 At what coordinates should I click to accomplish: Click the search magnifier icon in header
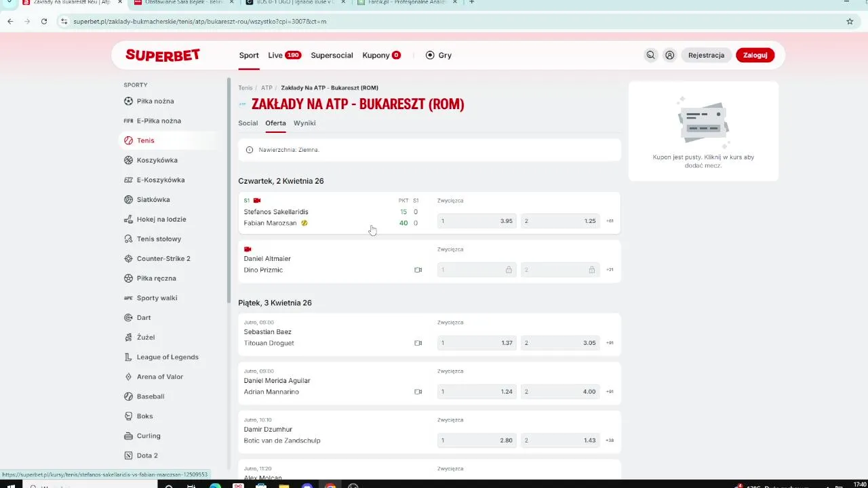click(650, 56)
